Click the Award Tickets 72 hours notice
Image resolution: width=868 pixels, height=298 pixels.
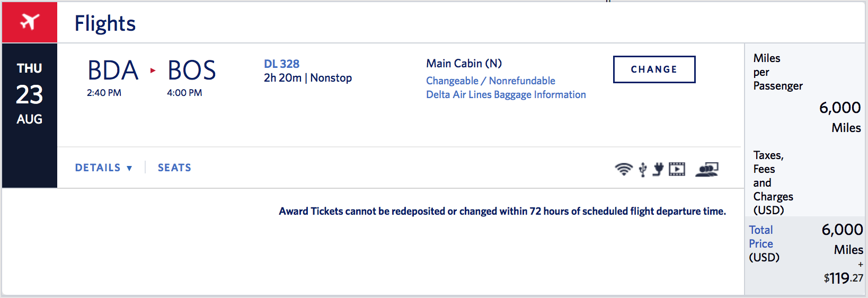click(502, 211)
